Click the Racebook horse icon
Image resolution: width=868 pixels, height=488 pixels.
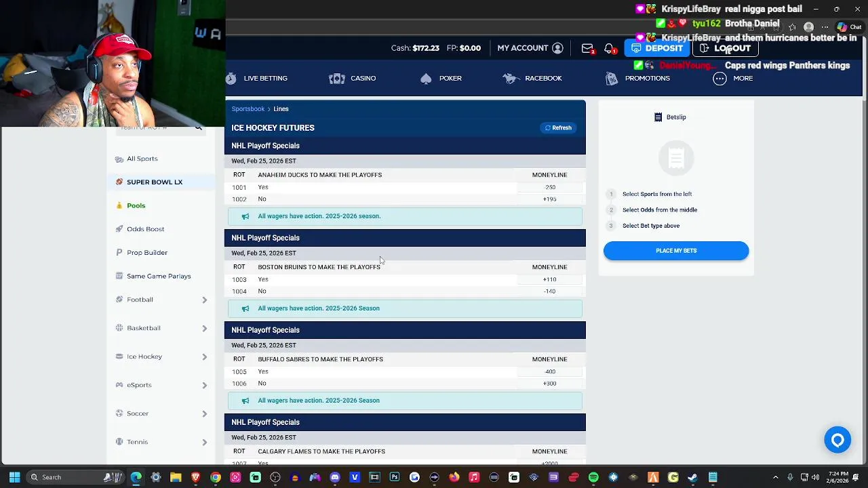point(511,79)
